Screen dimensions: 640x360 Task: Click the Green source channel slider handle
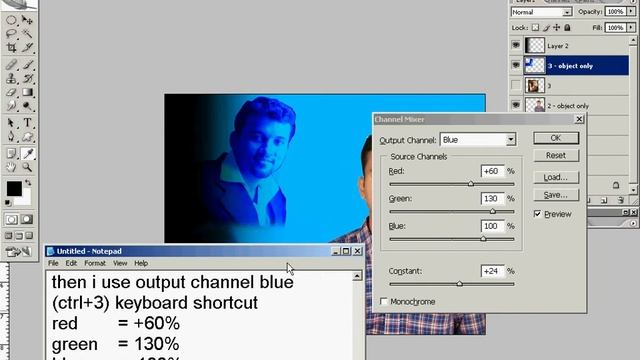click(493, 211)
